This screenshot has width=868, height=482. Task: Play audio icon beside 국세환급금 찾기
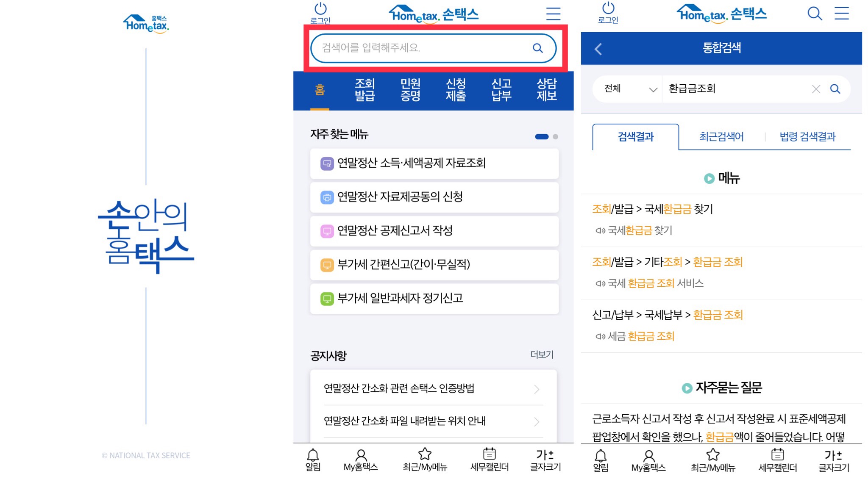[x=600, y=231]
